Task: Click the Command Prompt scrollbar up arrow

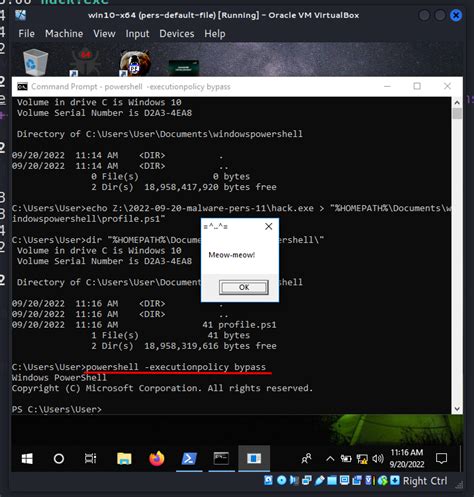Action: click(x=457, y=102)
